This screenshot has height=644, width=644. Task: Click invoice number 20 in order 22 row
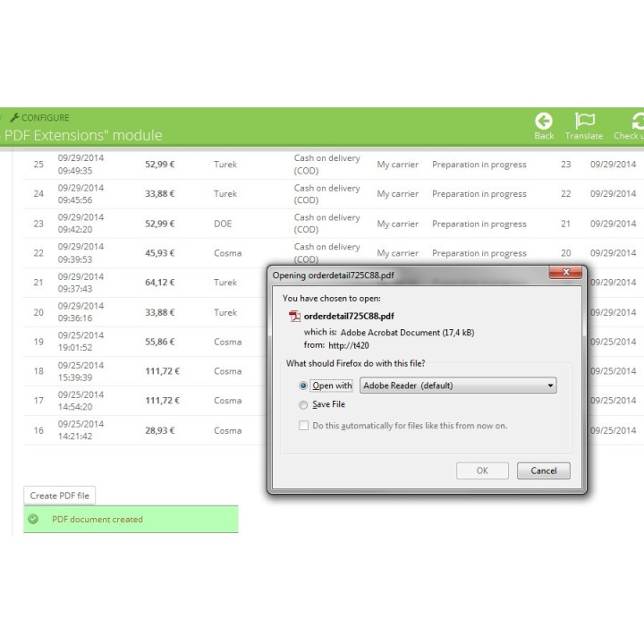(566, 253)
